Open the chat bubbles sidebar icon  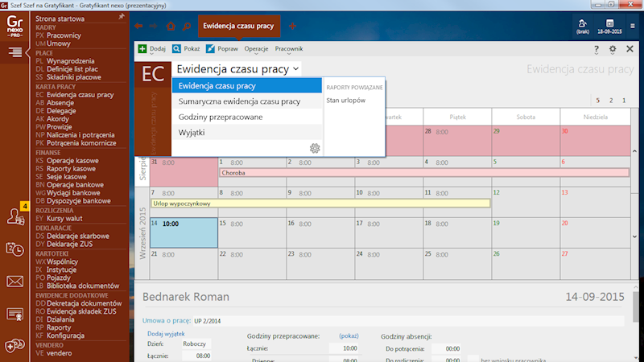click(x=14, y=346)
